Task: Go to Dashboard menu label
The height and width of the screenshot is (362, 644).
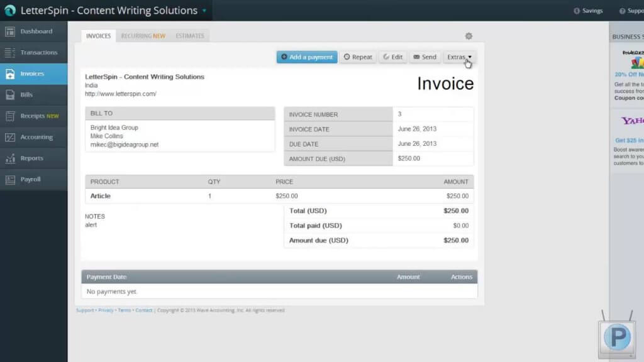Action: click(x=36, y=31)
